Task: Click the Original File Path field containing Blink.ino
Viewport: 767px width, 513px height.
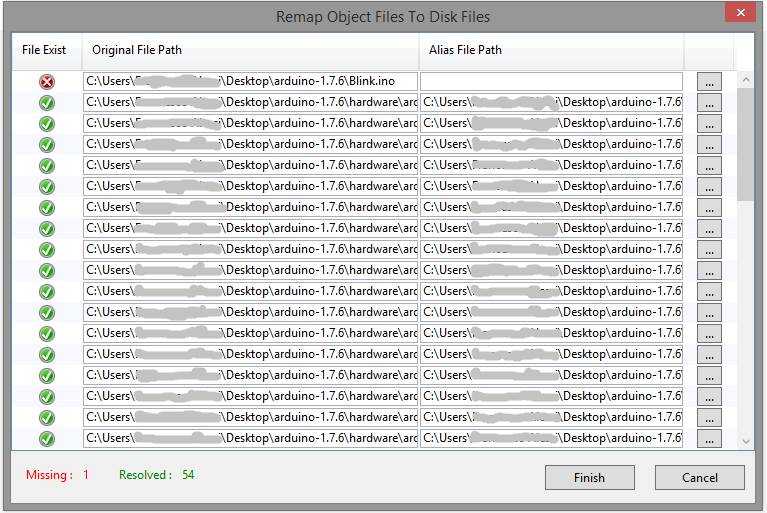Action: pos(250,82)
